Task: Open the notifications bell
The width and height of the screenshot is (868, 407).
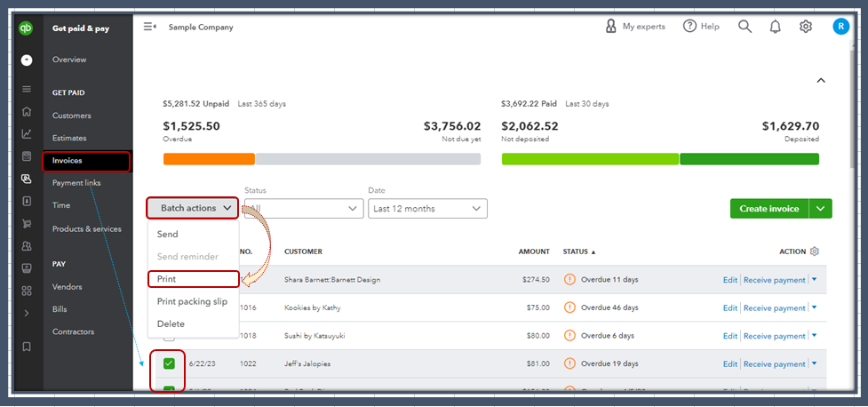Action: [776, 27]
